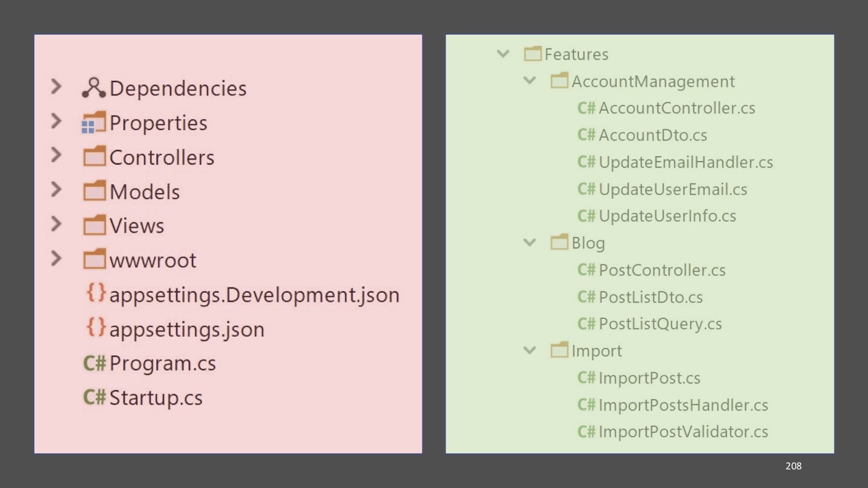Screen dimensions: 868x488
Task: Expand the Dependencies node arrow
Action: pos(56,87)
